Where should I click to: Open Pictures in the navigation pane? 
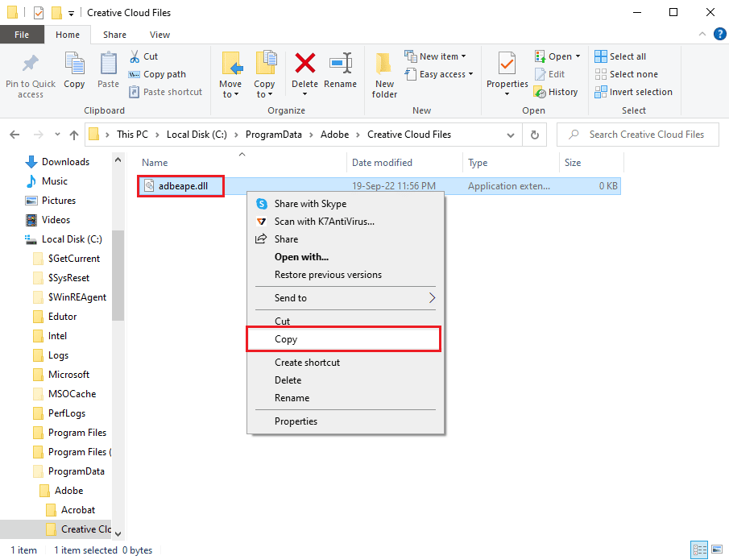[x=51, y=201]
